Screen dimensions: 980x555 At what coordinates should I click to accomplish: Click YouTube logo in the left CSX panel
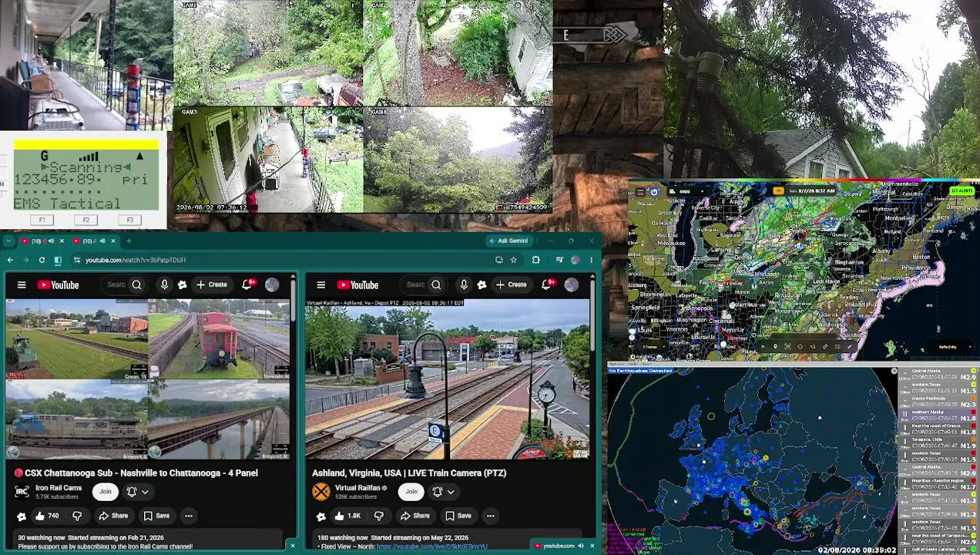point(58,285)
